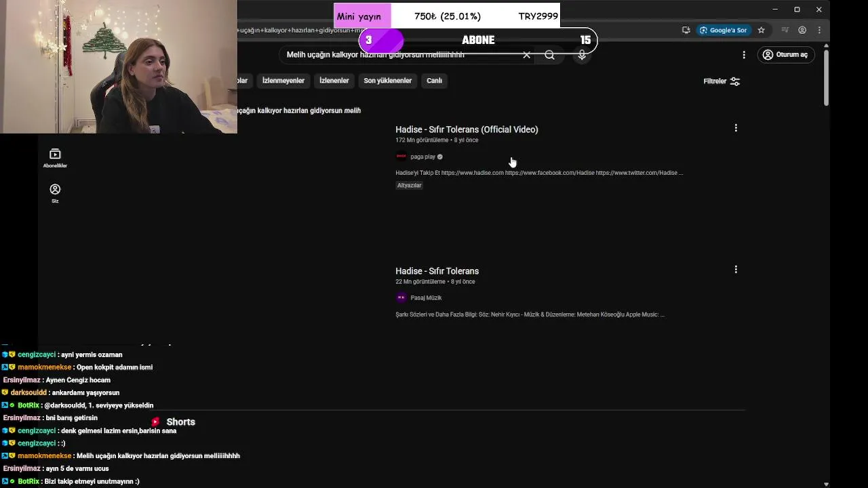Sign in with Oturum aç button
Viewport: 868px width, 488px height.
785,55
